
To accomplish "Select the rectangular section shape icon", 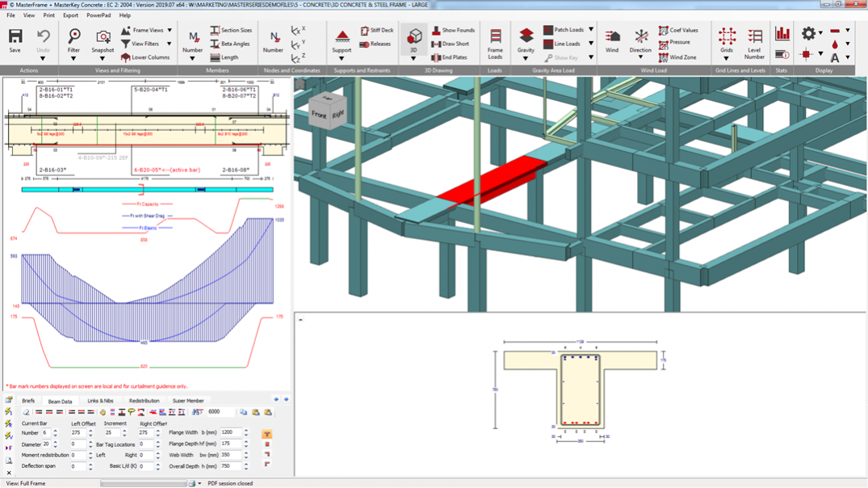I will (266, 444).
